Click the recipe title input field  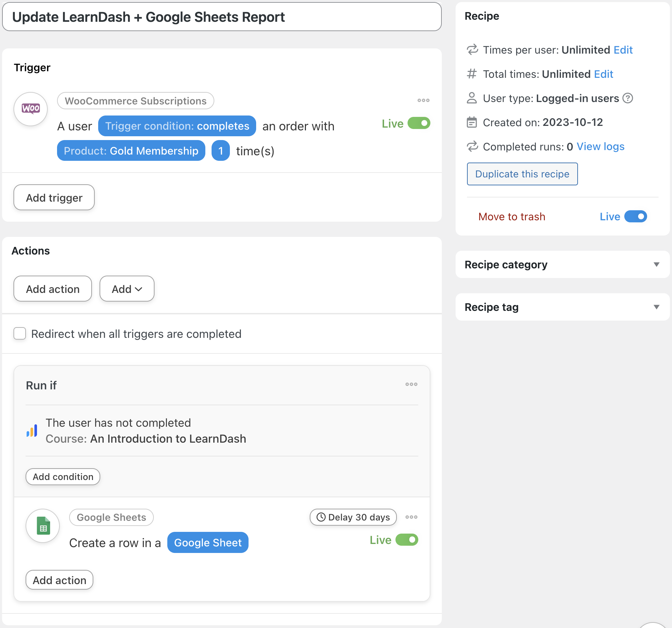pyautogui.click(x=222, y=17)
